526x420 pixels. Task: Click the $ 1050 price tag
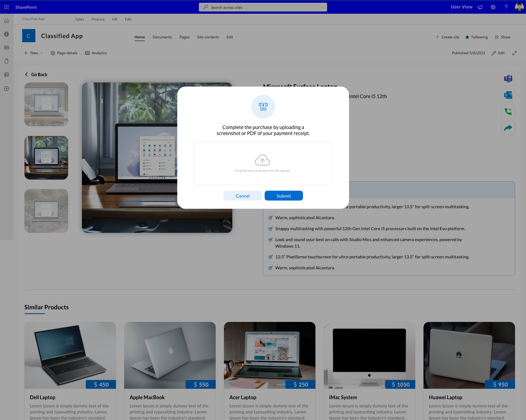click(400, 384)
